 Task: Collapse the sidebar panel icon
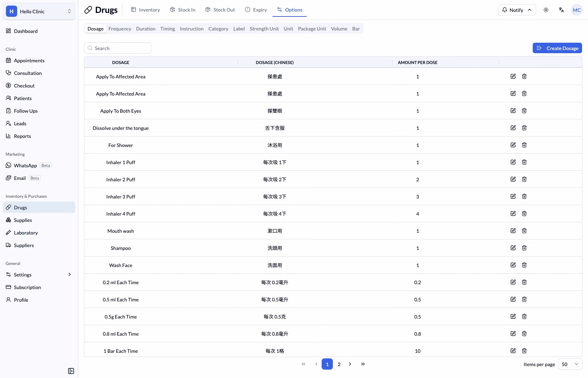[x=71, y=371]
